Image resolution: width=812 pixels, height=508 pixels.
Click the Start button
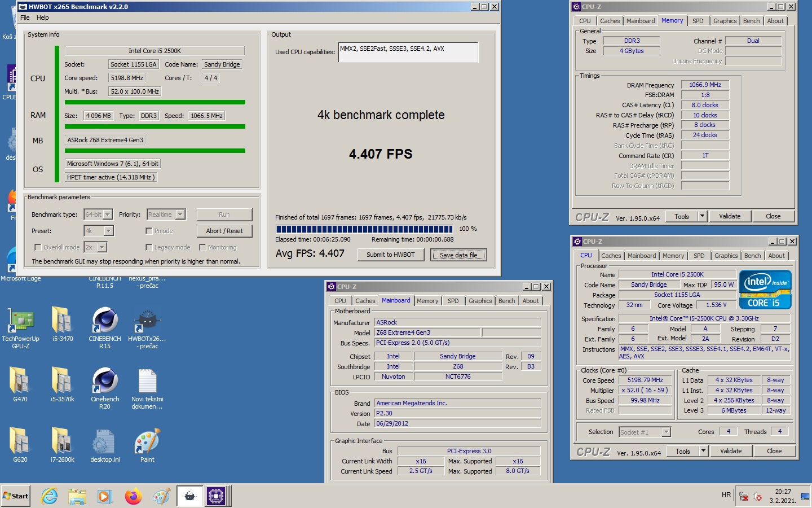coord(16,496)
